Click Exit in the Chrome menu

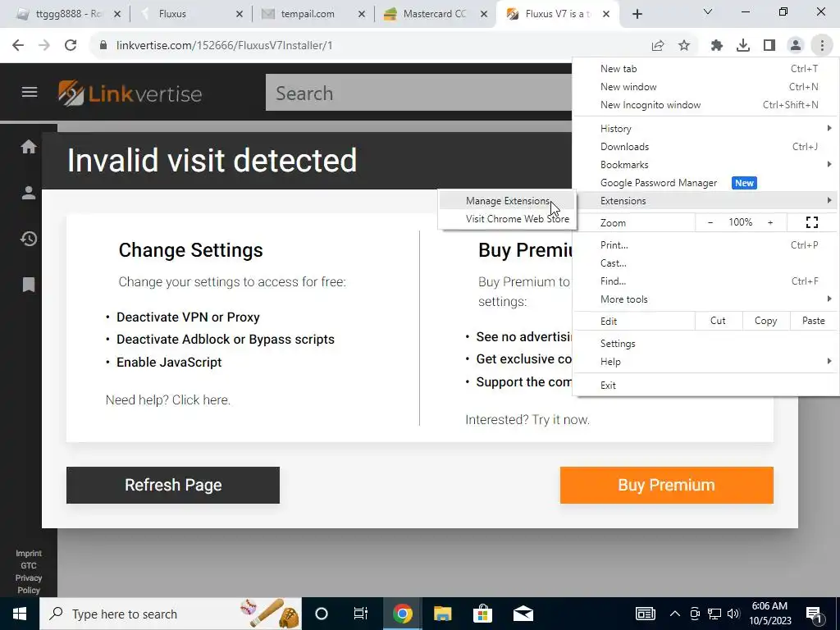pyautogui.click(x=706, y=386)
